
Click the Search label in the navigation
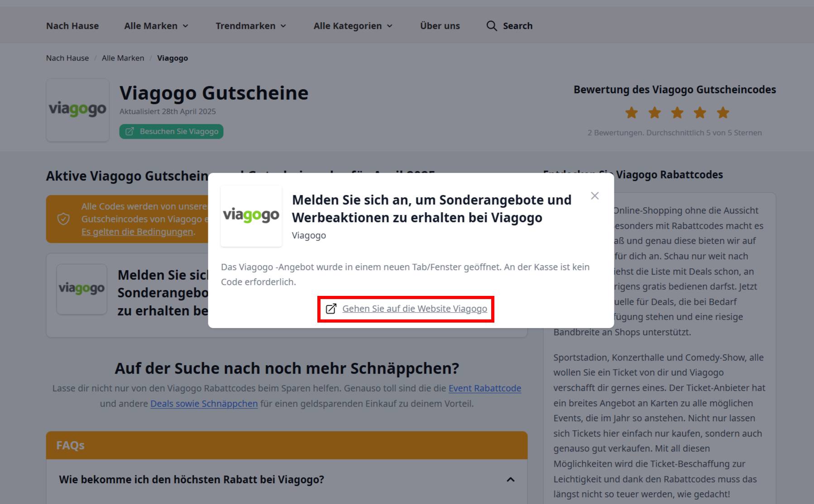pyautogui.click(x=517, y=26)
